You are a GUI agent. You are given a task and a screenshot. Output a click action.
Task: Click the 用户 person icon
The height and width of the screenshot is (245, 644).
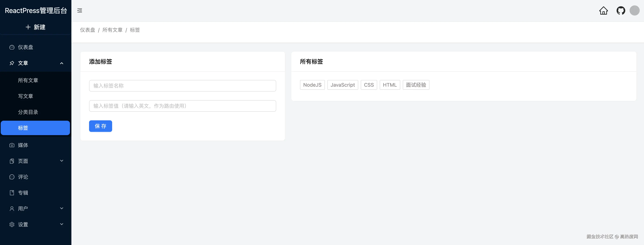12,209
